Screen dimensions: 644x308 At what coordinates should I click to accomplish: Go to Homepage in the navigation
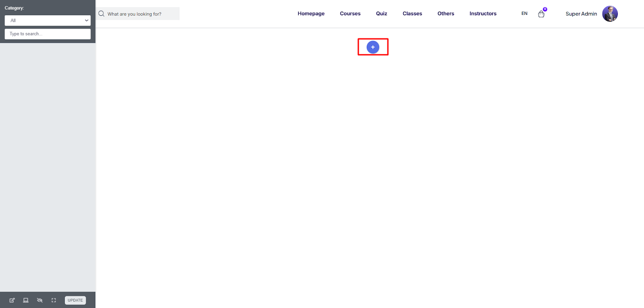(x=311, y=14)
